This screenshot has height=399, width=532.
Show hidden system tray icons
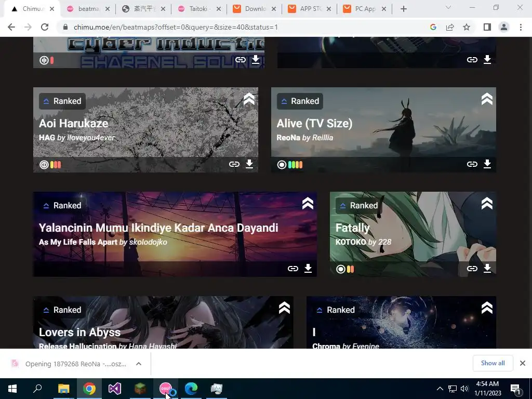[440, 389]
